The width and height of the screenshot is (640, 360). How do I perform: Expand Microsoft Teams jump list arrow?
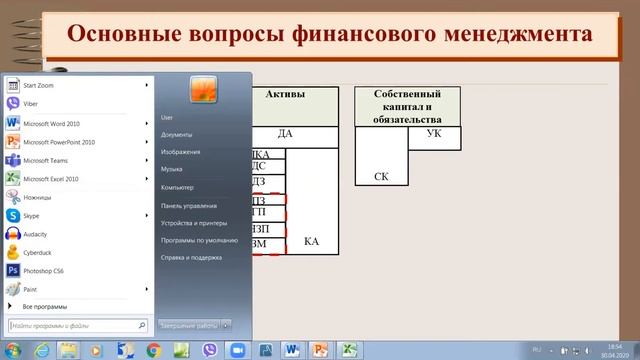coord(147,160)
